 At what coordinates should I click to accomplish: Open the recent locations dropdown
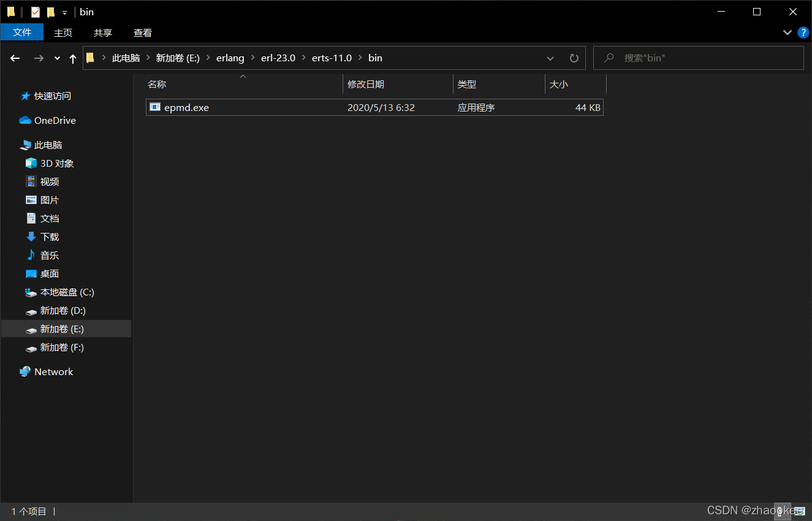[x=57, y=58]
